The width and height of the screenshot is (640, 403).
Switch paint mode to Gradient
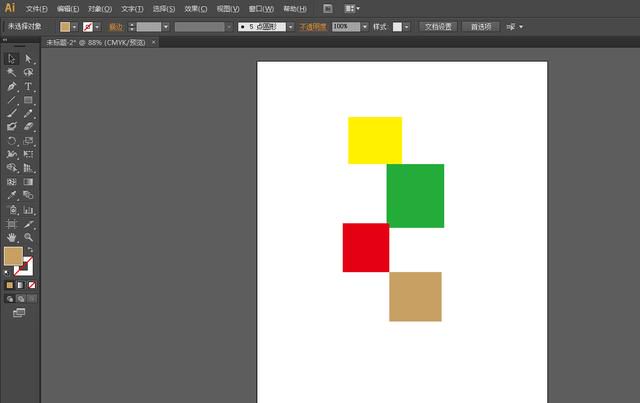coord(21,285)
